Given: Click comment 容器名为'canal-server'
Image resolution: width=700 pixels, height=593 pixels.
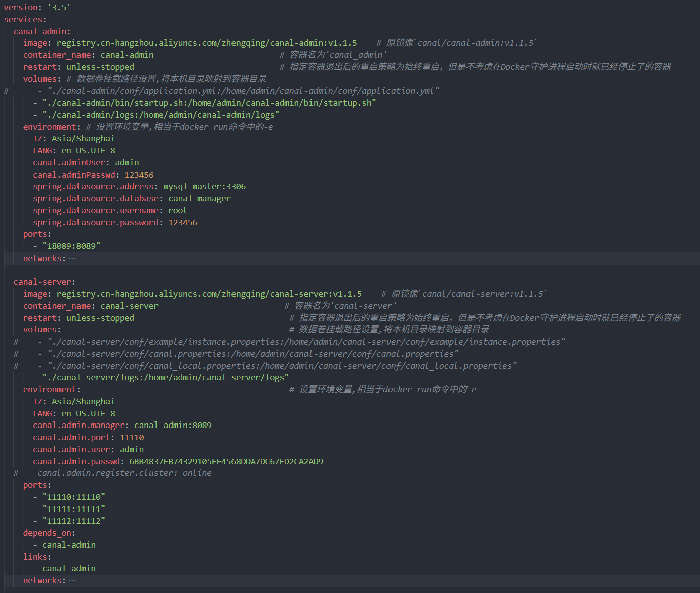Looking at the screenshot, I should pos(341,306).
